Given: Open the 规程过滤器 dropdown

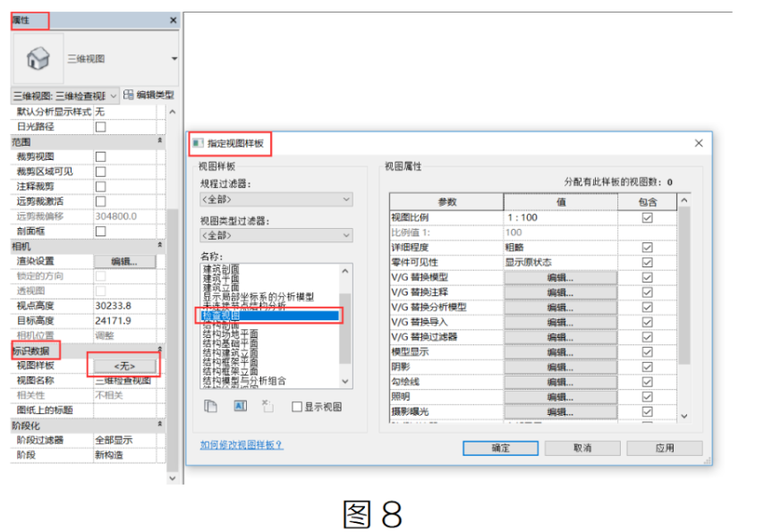Looking at the screenshot, I should tap(276, 199).
